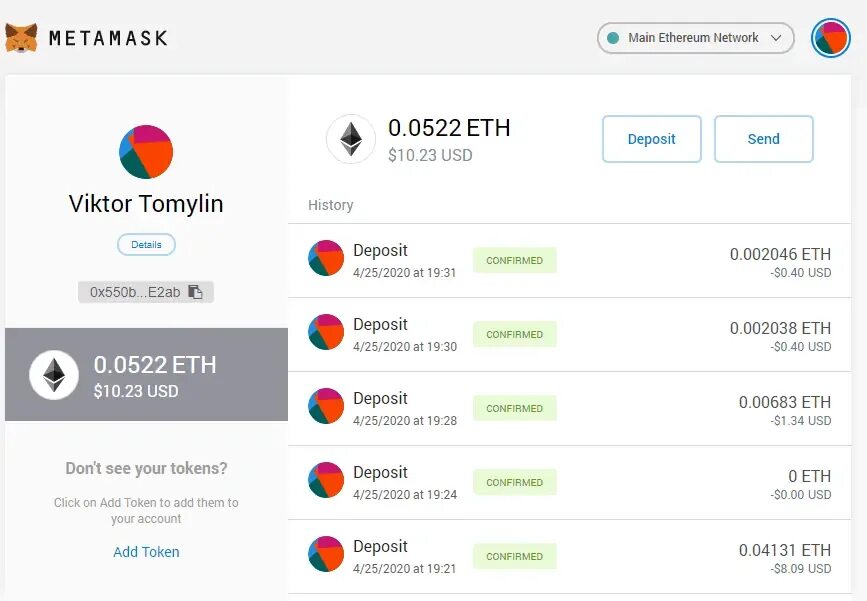Click the Deposit button
This screenshot has height=601, width=867.
(651, 139)
